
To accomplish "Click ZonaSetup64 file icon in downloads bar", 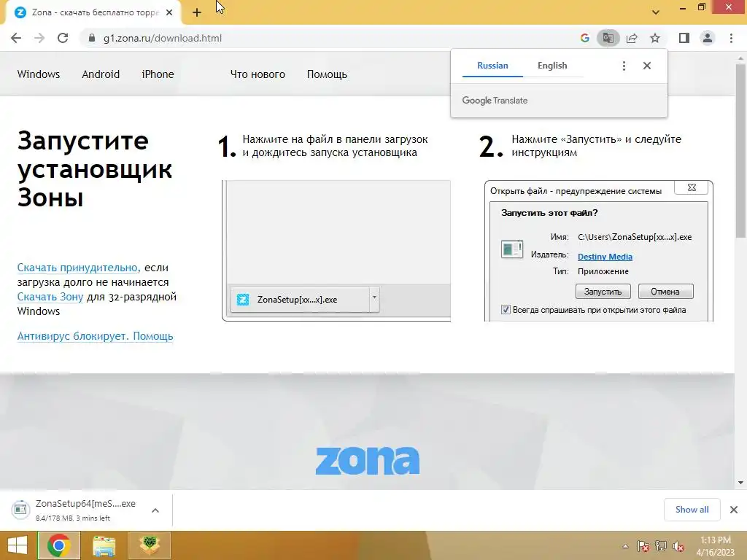I will 20,510.
